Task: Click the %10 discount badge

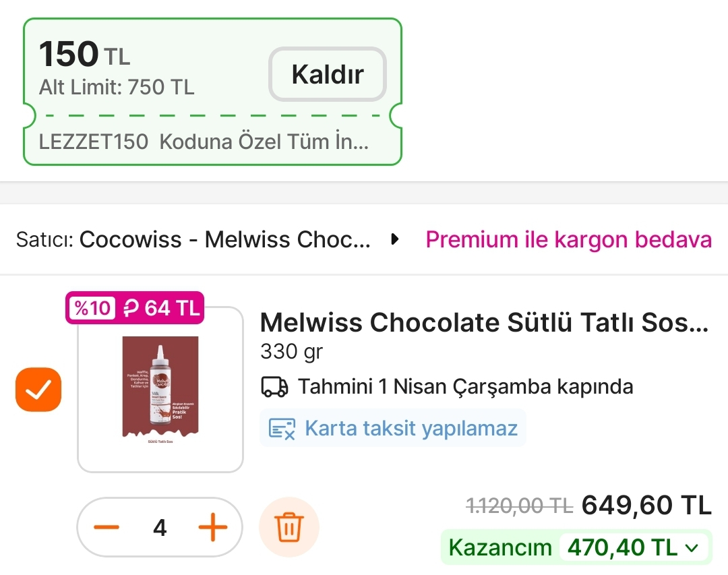Action: tap(92, 308)
